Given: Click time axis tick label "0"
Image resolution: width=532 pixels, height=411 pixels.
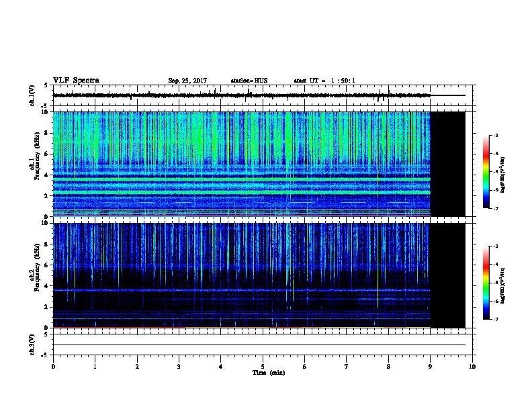Looking at the screenshot, I should coord(53,367).
